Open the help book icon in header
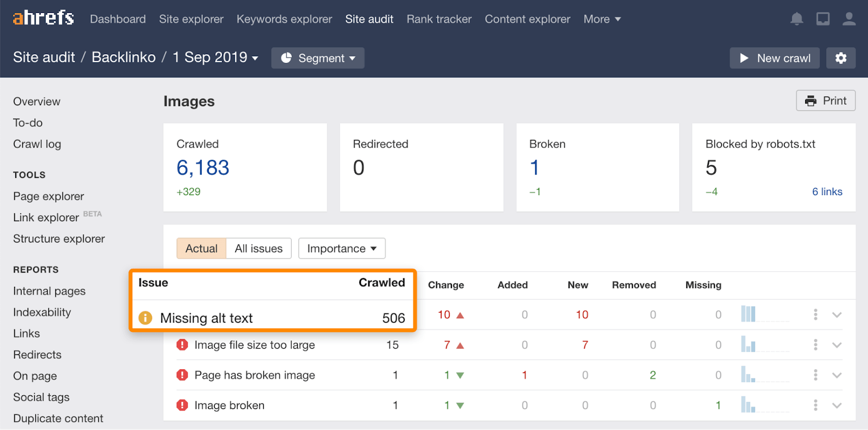Screen dimensions: 868x430 click(x=822, y=19)
